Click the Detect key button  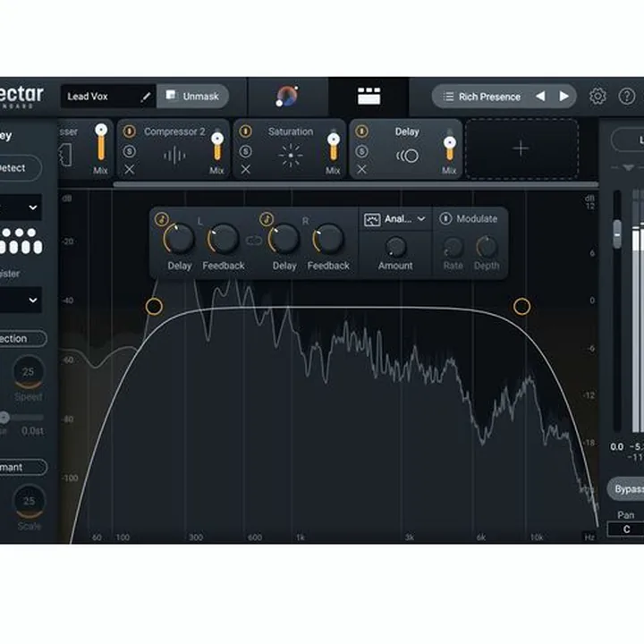click(20, 168)
